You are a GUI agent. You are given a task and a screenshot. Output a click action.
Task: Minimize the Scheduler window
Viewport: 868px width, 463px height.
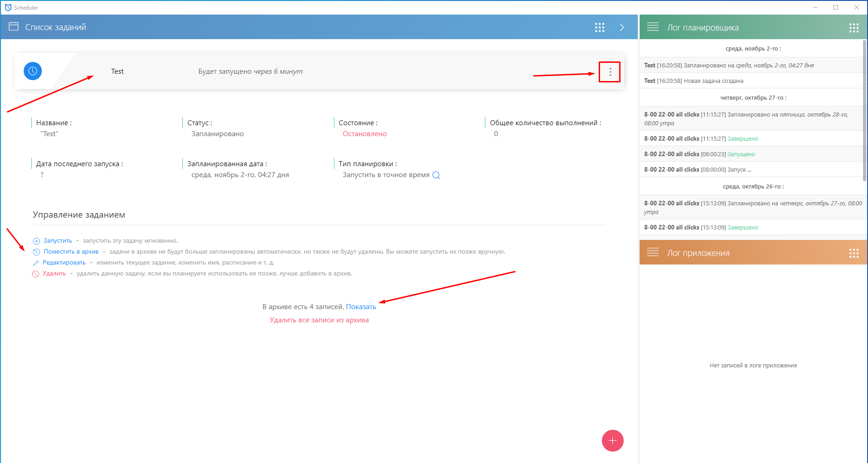(815, 7)
